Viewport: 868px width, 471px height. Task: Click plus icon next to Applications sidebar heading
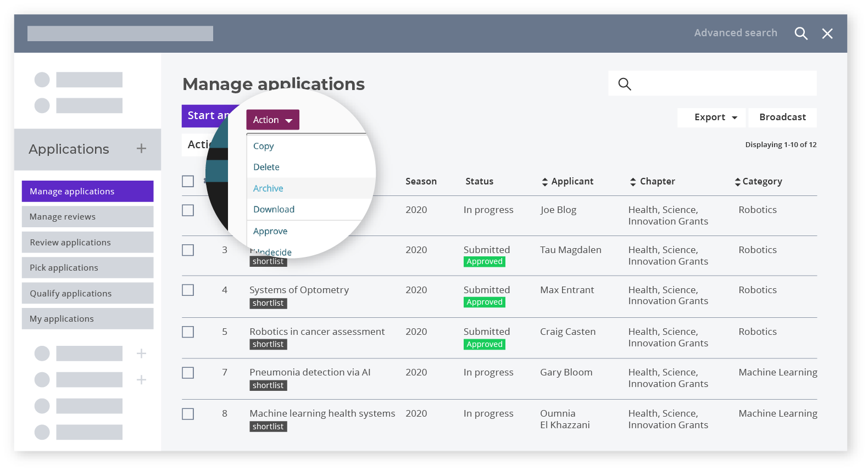[141, 148]
